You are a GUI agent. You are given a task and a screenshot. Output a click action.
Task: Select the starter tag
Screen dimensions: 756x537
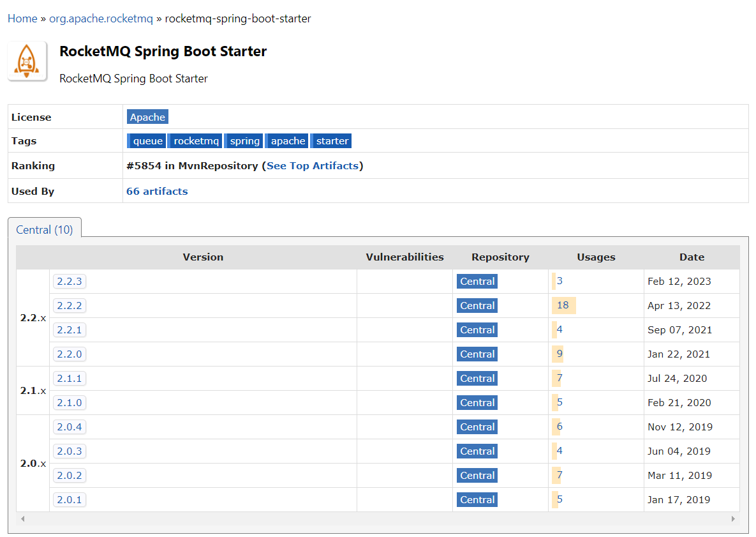331,141
